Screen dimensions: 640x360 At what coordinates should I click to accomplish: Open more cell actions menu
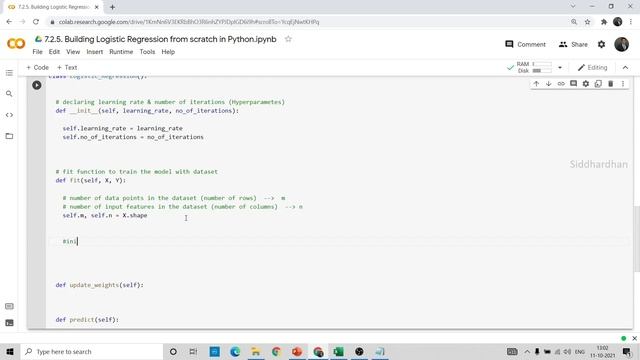click(x=623, y=84)
